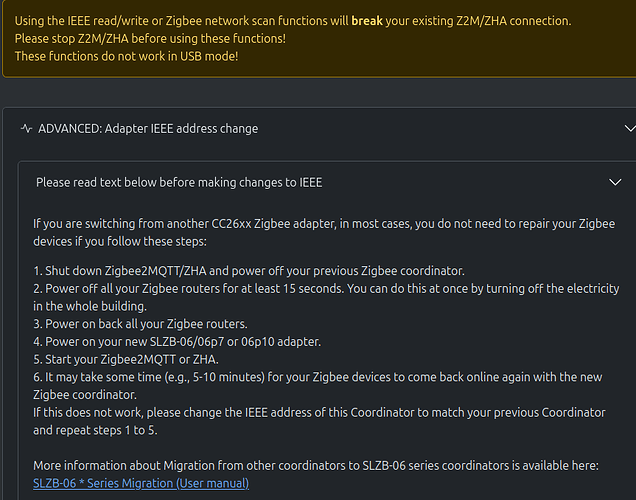Click the bold 'break' word in warning
This screenshot has width=636, height=500.
367,21
